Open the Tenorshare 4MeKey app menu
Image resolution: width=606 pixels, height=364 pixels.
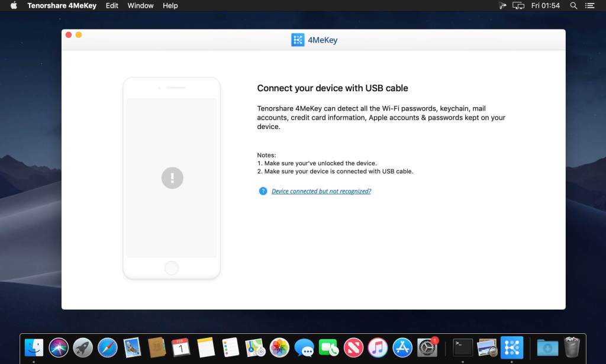pos(62,5)
